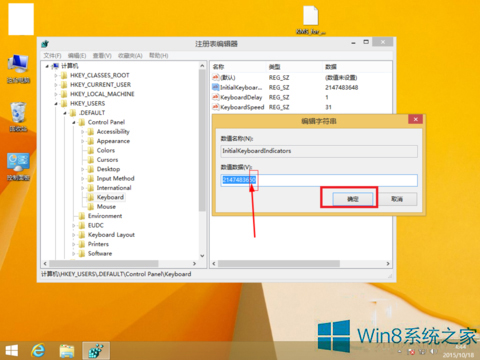This screenshot has width=480, height=360.
Task: Click the InitialKeyboar... value icon
Action: [216, 87]
